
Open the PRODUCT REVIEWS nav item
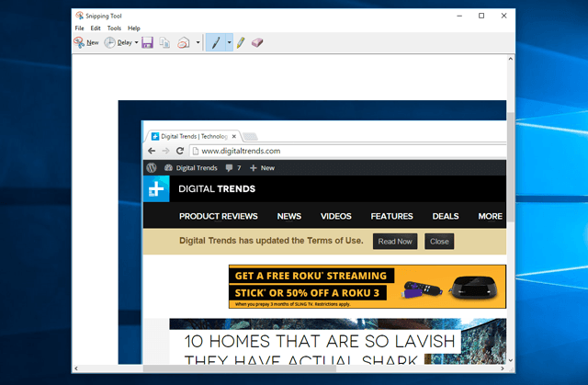(x=219, y=216)
